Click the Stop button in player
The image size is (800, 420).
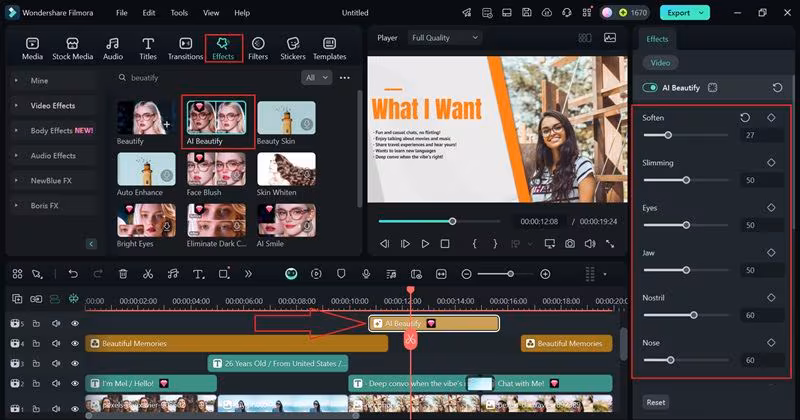point(445,244)
